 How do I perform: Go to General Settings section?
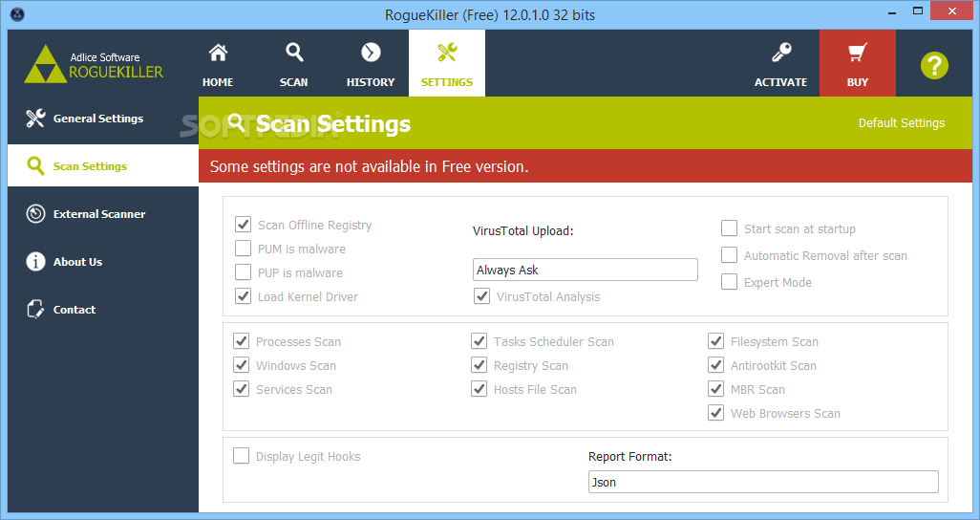(103, 119)
